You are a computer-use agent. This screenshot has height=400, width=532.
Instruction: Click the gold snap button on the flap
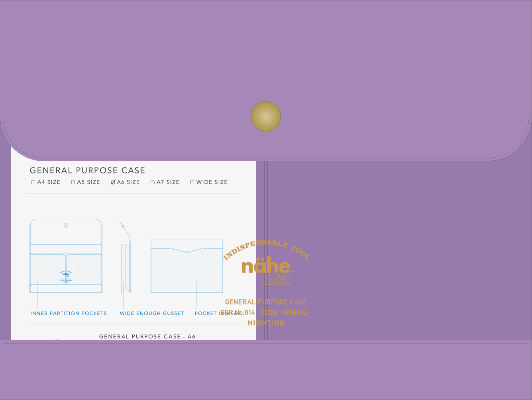click(266, 116)
